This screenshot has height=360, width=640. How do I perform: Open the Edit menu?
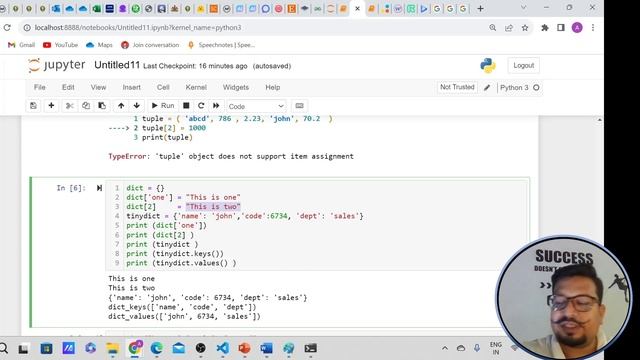[68, 87]
